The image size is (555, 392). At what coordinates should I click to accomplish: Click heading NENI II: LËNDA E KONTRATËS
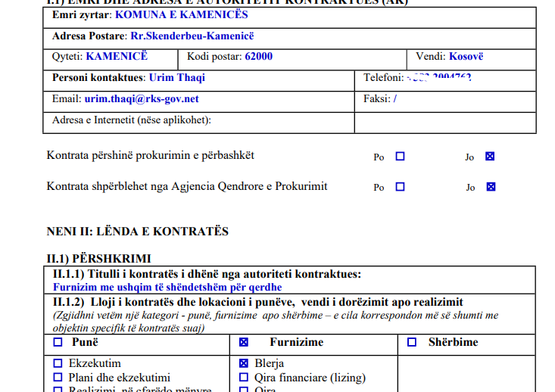[x=138, y=232]
